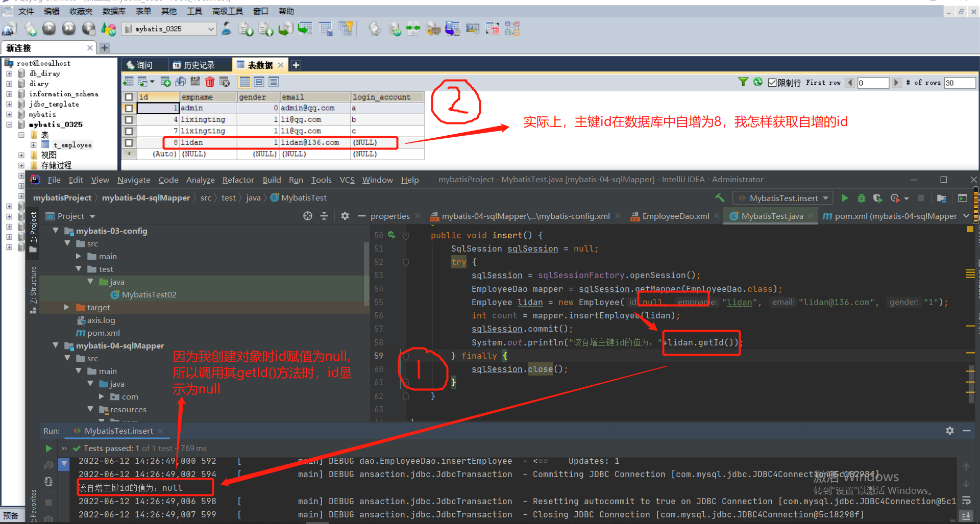Open SQLyog 高级工具 menu
Viewport: 980px width, 524px height.
click(228, 11)
